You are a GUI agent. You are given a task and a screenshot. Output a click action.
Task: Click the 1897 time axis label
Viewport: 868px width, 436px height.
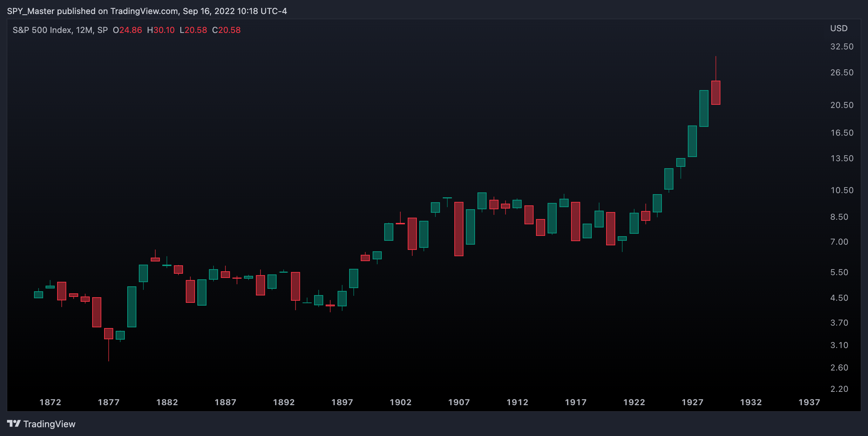coord(342,402)
